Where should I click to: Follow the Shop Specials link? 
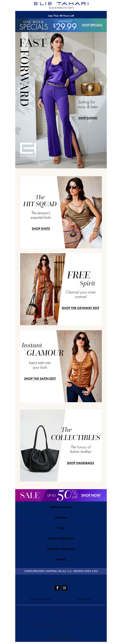coord(92,25)
